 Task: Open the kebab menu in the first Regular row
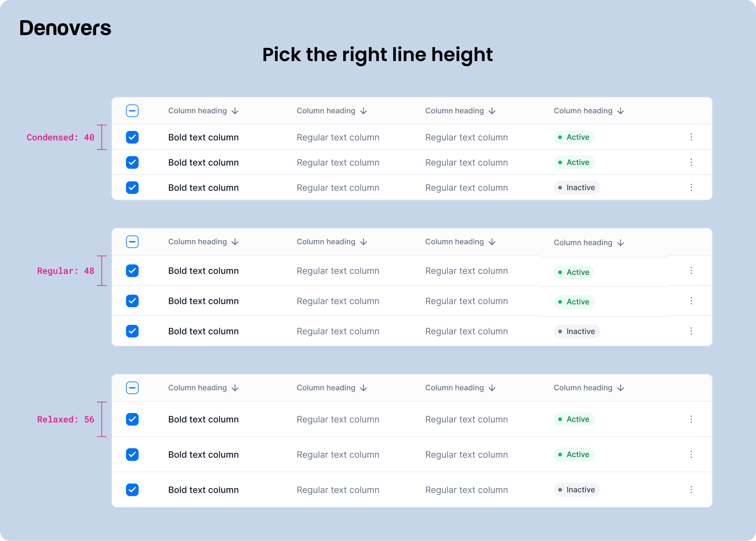coord(691,271)
